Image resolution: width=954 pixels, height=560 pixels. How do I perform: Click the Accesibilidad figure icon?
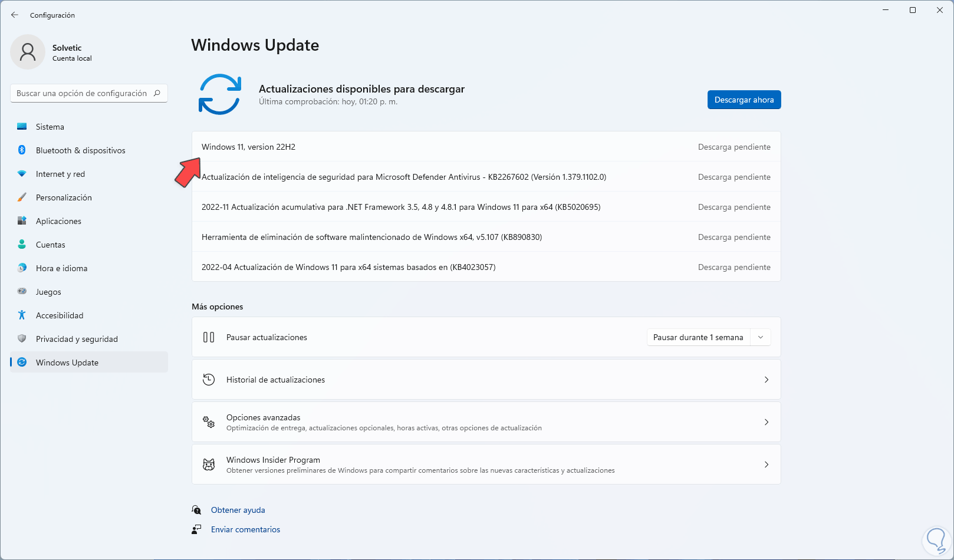point(22,315)
